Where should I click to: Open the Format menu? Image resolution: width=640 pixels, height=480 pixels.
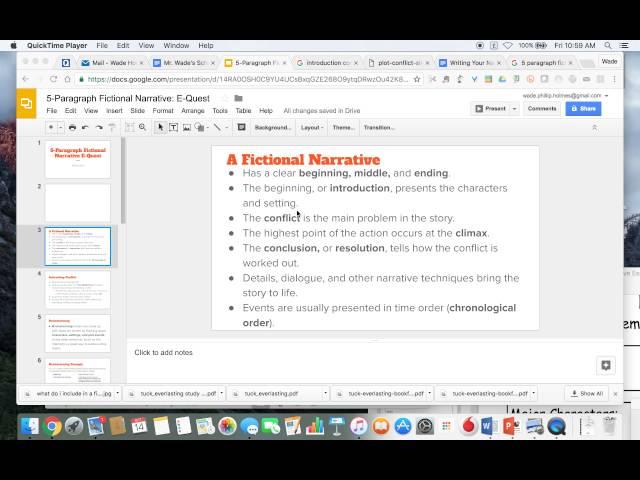(x=163, y=111)
